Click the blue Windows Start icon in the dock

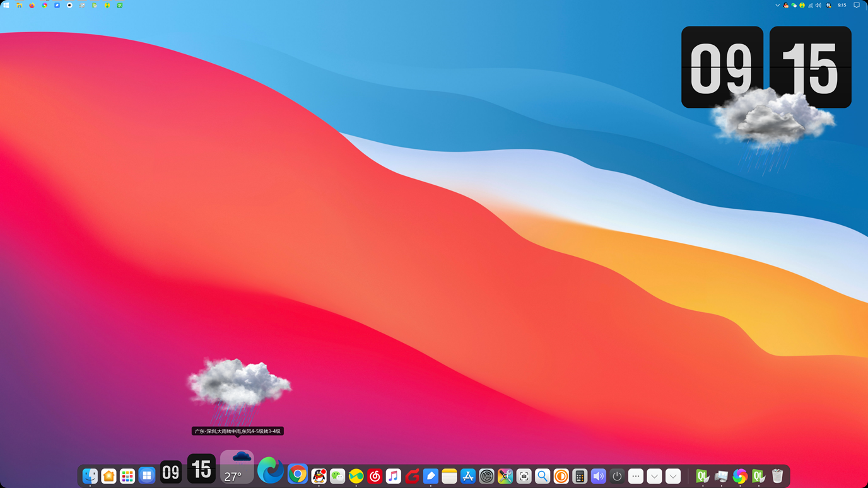point(146,476)
